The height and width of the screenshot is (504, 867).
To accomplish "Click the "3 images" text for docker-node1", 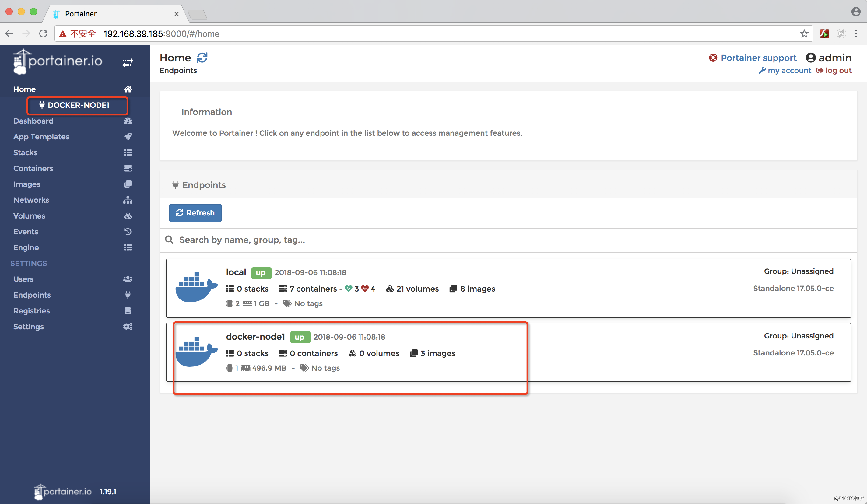I will pyautogui.click(x=438, y=353).
